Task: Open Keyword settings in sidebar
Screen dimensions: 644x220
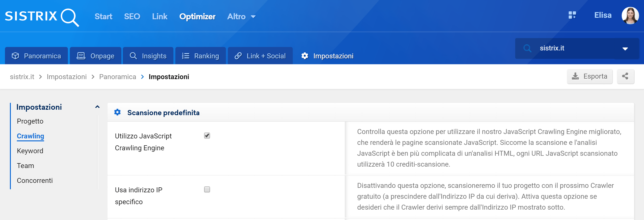Action: (x=30, y=151)
